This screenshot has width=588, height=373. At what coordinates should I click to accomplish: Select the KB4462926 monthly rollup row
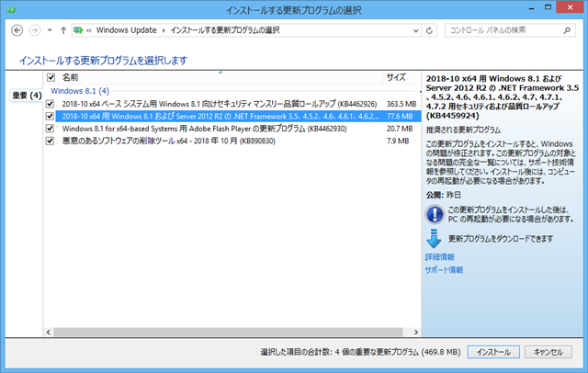[232, 104]
